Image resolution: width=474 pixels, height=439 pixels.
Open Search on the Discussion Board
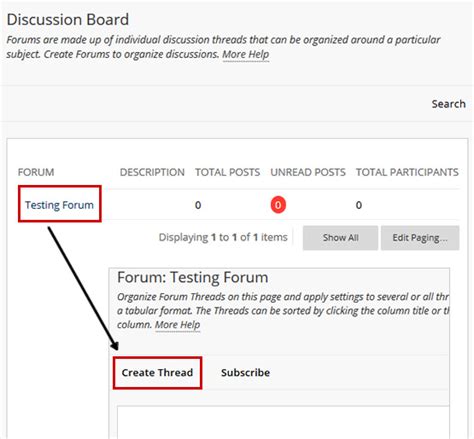click(x=449, y=104)
